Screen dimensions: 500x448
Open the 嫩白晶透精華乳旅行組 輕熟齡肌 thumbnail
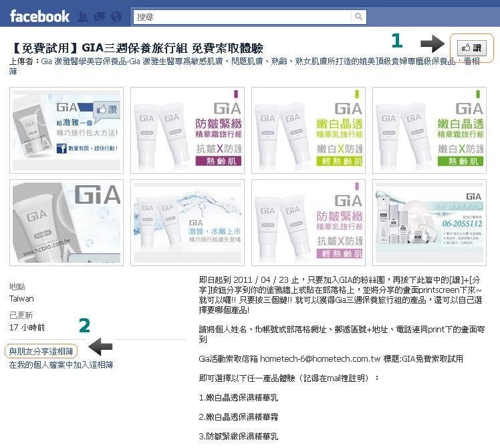(308, 130)
